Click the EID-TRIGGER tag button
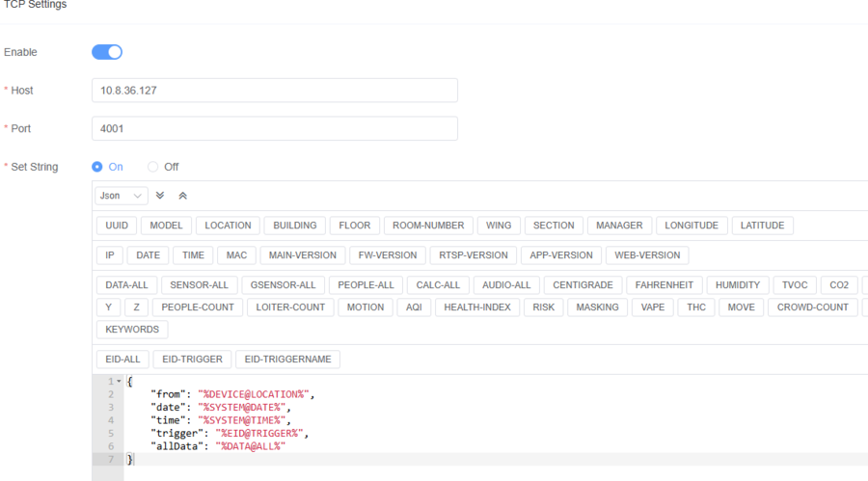This screenshot has width=868, height=481. [192, 360]
